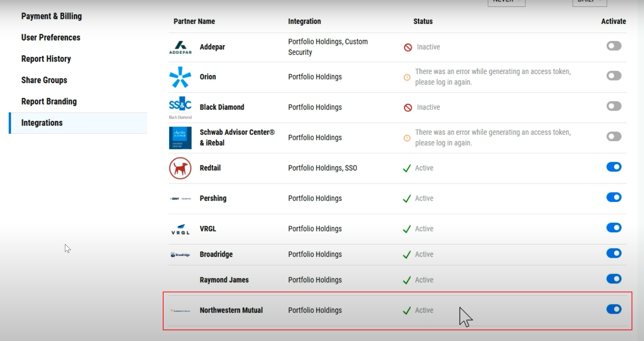This screenshot has height=341, width=644.
Task: Click the Addepar Inactive status icon
Action: (x=408, y=47)
